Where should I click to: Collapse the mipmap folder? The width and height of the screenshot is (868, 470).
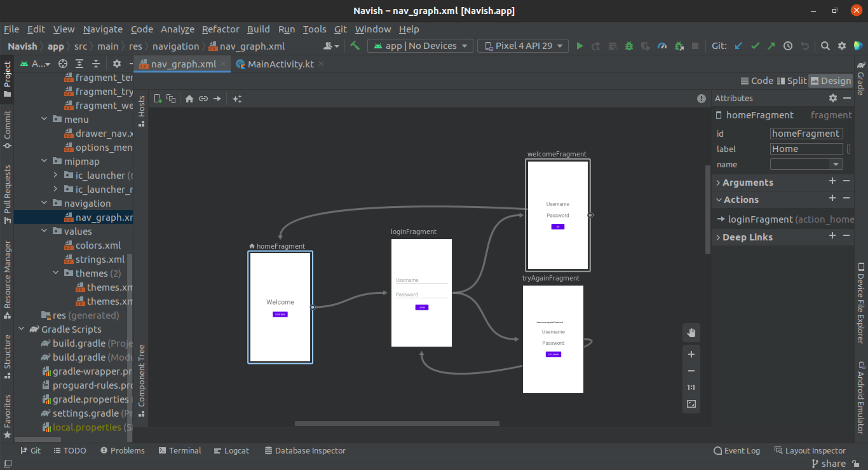click(44, 162)
